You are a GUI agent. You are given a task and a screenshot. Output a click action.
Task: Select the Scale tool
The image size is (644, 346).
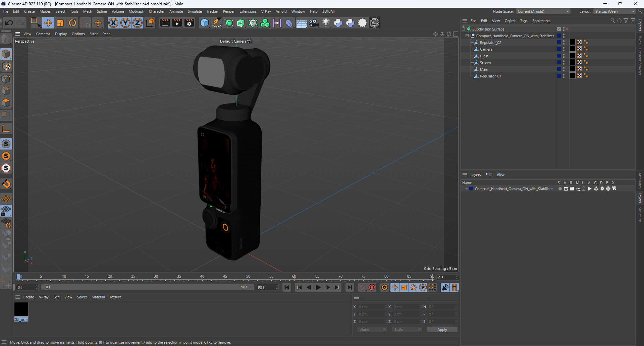60,23
